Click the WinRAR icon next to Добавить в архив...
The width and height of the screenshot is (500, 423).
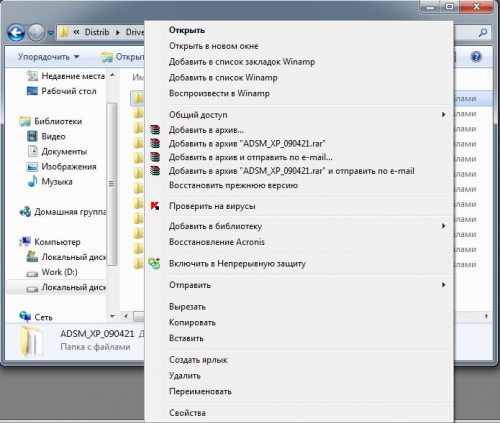pos(155,130)
